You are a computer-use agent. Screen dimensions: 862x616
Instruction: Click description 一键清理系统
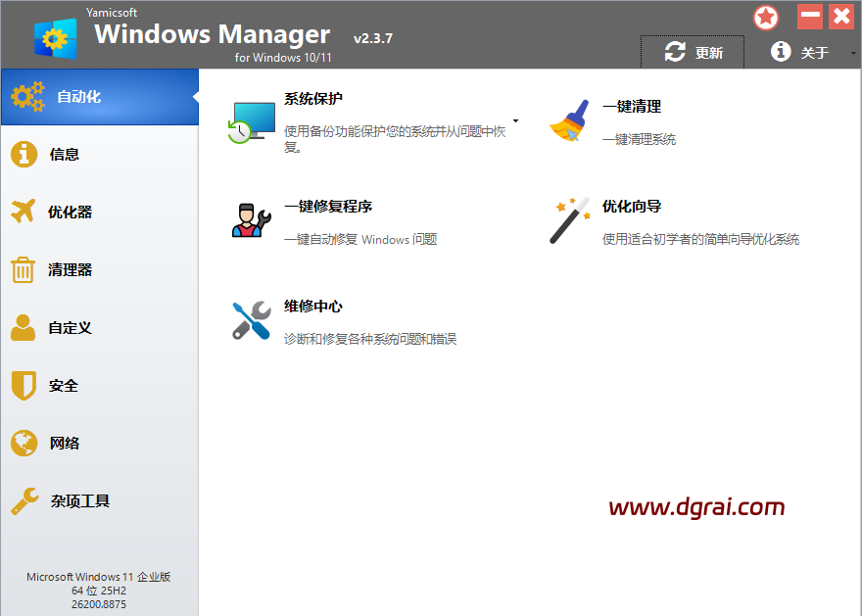[640, 140]
